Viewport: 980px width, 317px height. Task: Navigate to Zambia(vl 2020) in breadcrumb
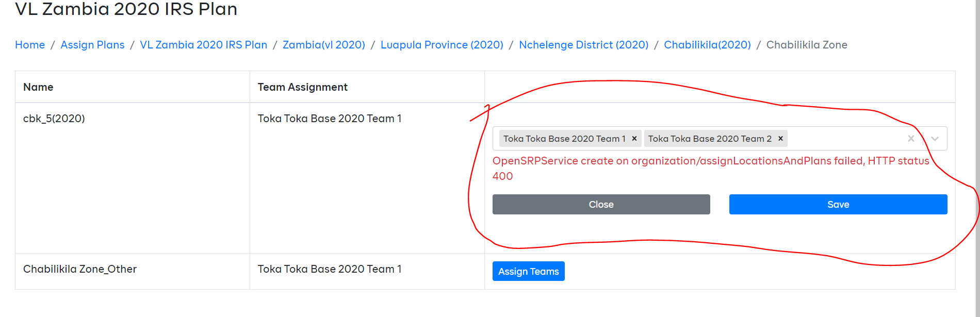[323, 45]
